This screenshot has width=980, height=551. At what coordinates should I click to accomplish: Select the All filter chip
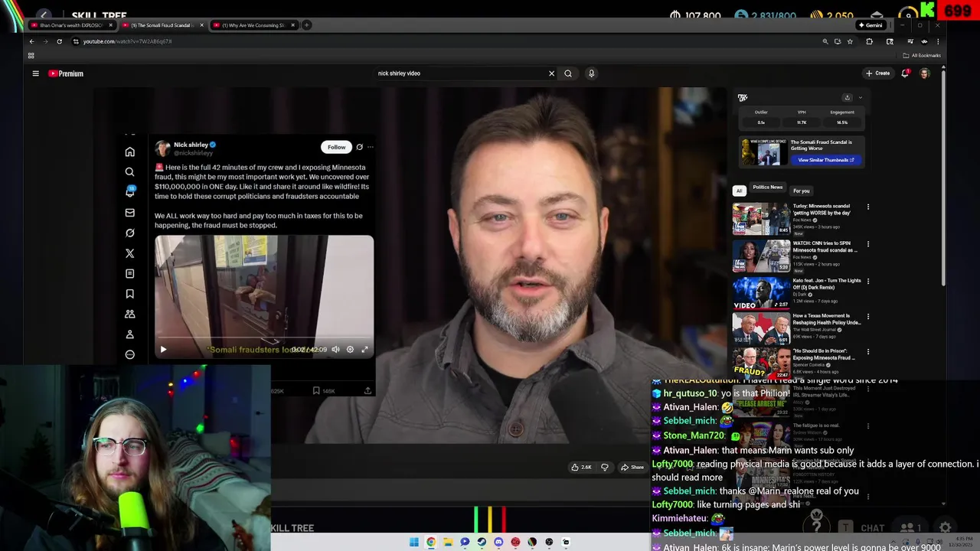[739, 191]
